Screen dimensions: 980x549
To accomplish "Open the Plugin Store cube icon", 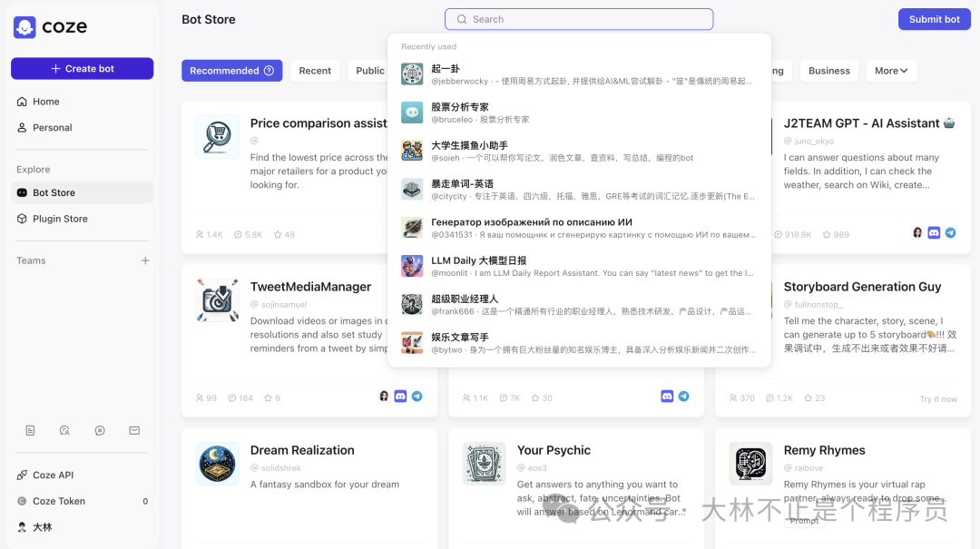I will 22,219.
